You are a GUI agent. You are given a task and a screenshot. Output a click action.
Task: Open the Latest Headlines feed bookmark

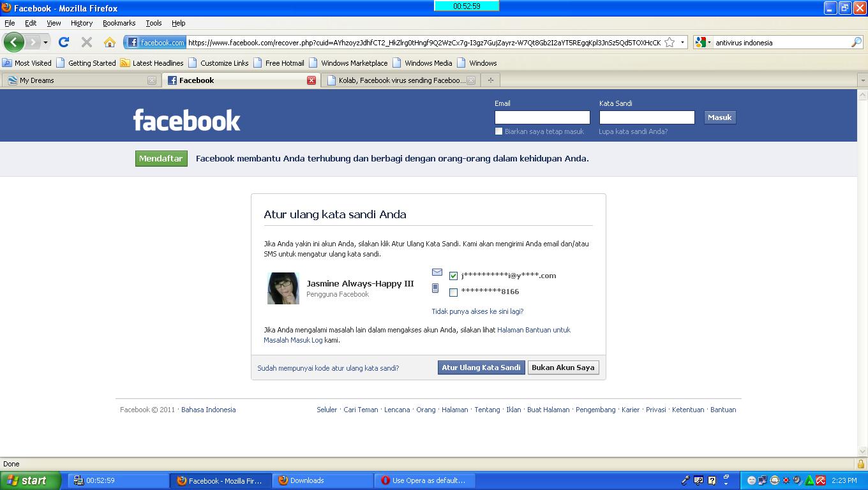[x=152, y=63]
